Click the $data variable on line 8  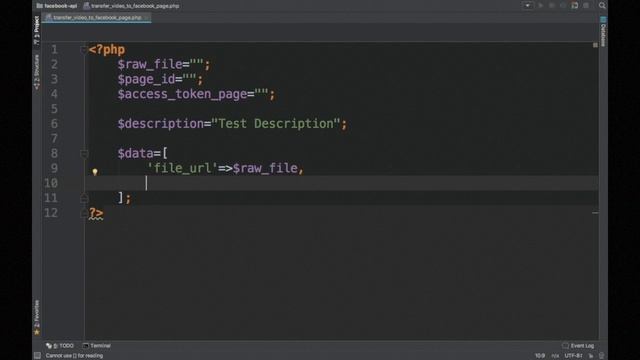(136, 153)
